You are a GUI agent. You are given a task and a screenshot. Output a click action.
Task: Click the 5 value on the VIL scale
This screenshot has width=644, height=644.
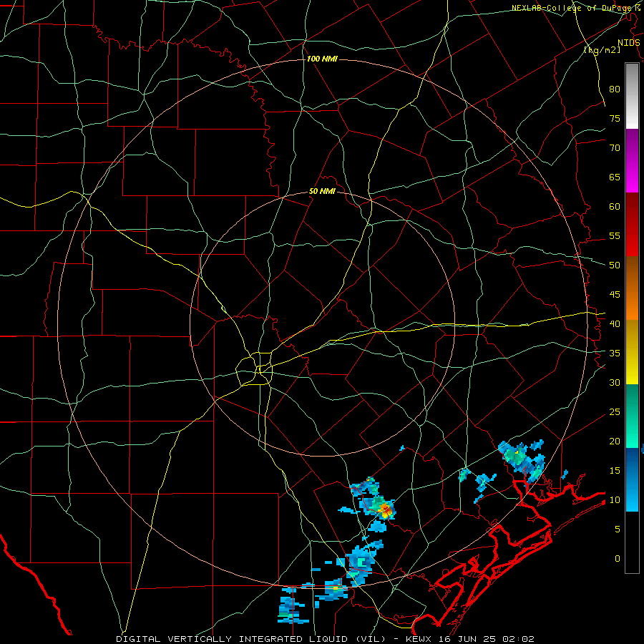[x=618, y=530]
